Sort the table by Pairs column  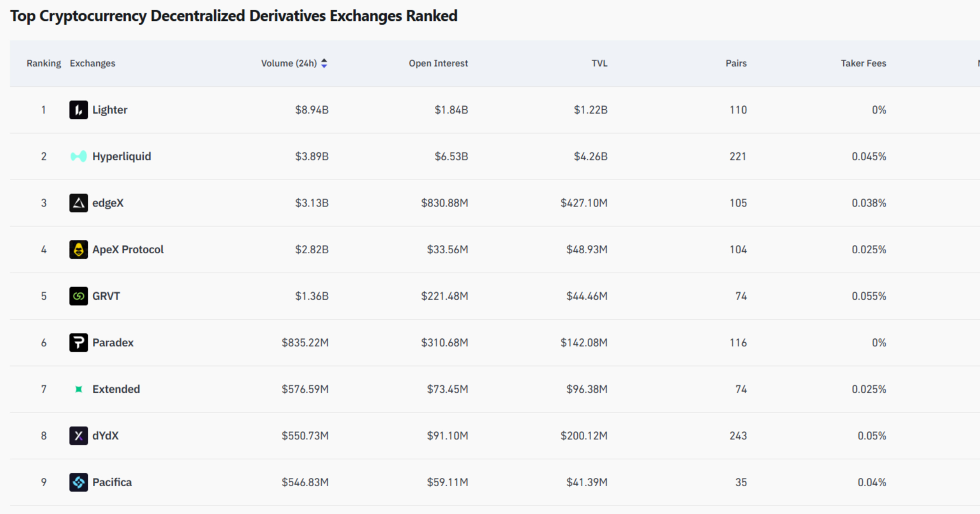click(x=735, y=63)
